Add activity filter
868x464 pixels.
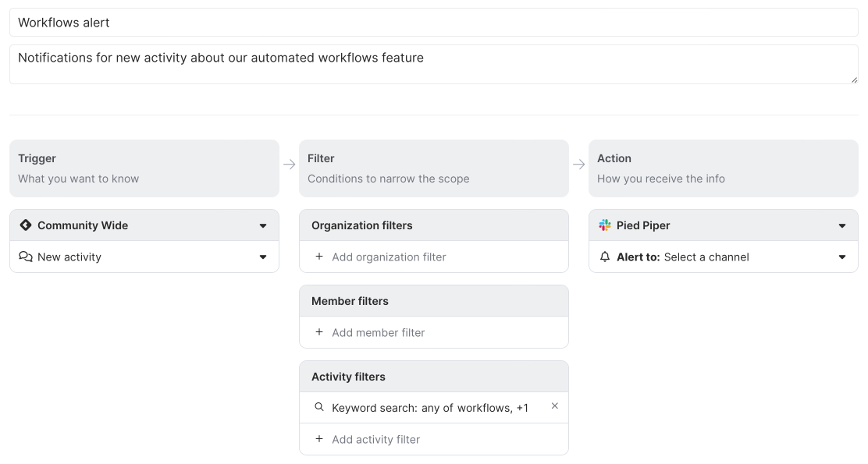[x=375, y=440]
